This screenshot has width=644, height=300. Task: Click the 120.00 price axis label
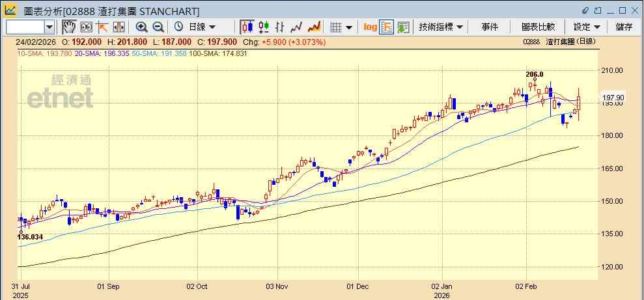click(613, 267)
